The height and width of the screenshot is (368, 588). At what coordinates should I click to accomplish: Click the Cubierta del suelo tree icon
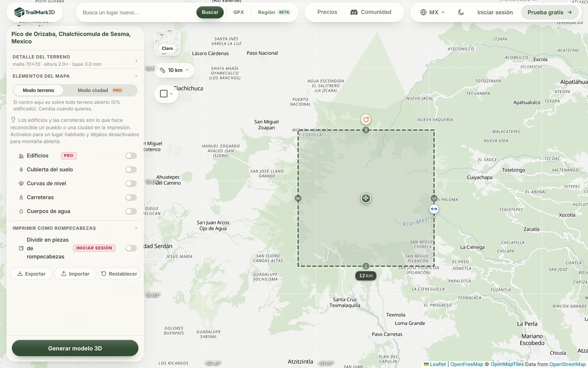21,170
